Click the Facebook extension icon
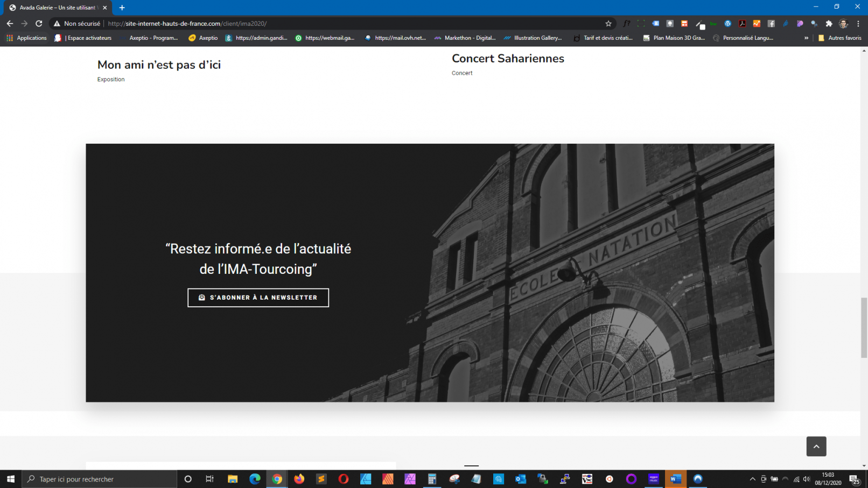 coord(771,24)
